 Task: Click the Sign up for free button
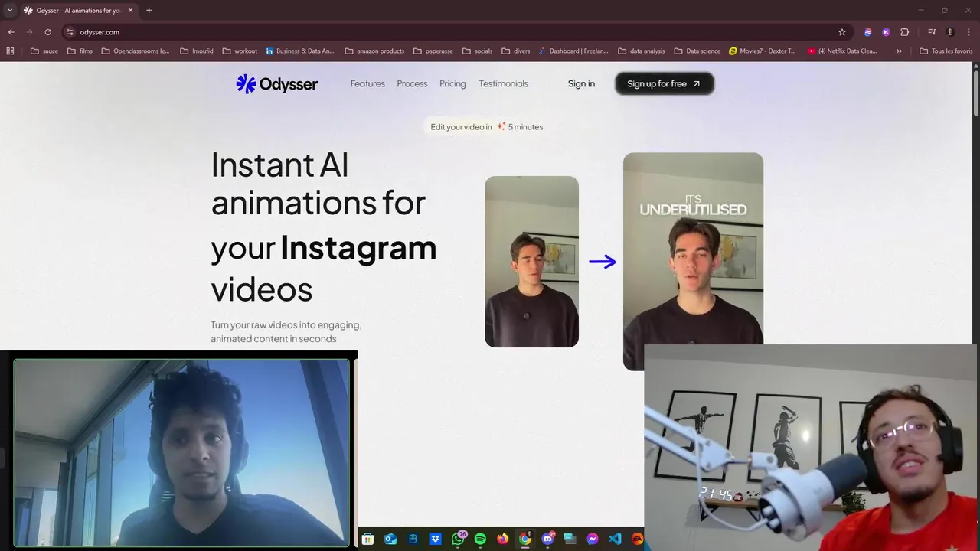click(x=664, y=84)
